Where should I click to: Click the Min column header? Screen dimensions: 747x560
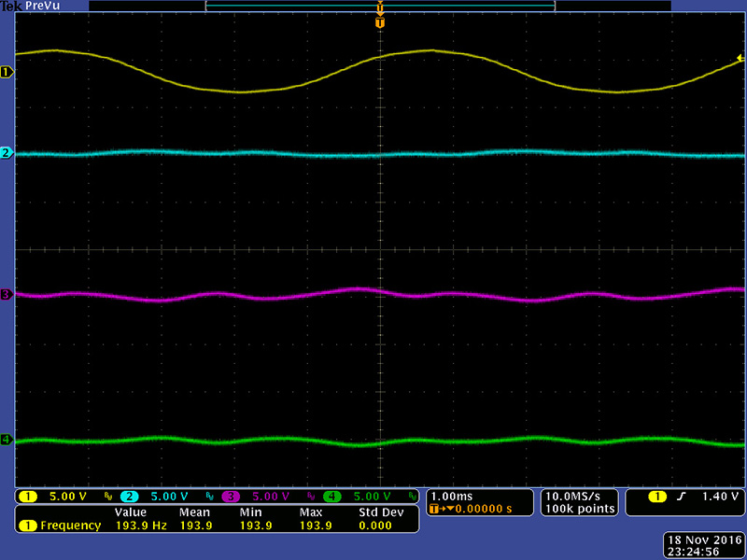tap(250, 512)
